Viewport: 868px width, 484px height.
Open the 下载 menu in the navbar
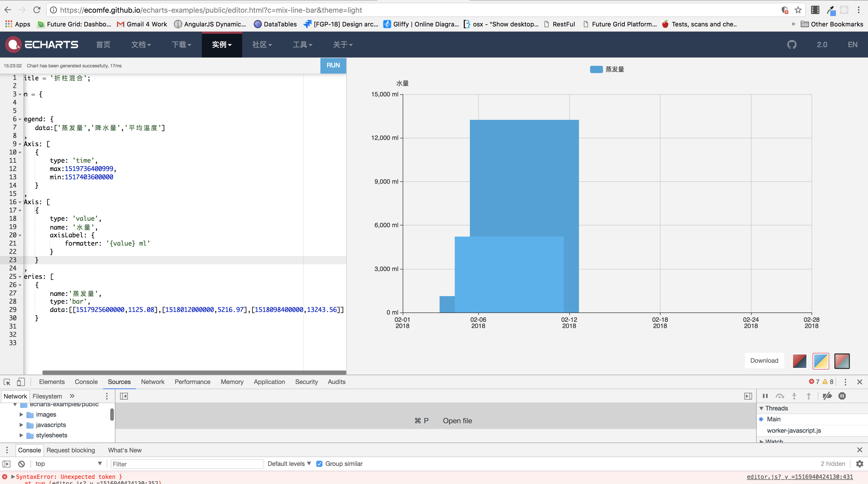181,44
